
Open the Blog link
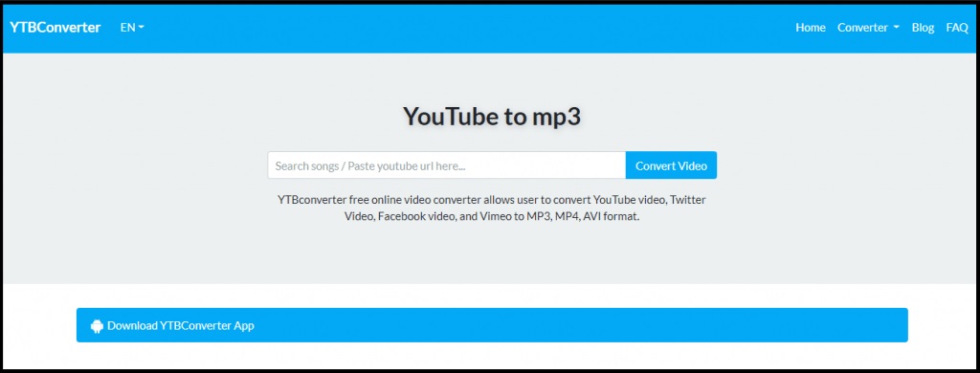pos(923,28)
